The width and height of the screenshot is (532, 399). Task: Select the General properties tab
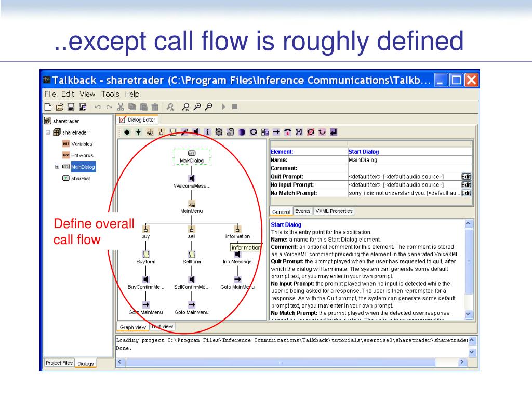click(x=281, y=212)
